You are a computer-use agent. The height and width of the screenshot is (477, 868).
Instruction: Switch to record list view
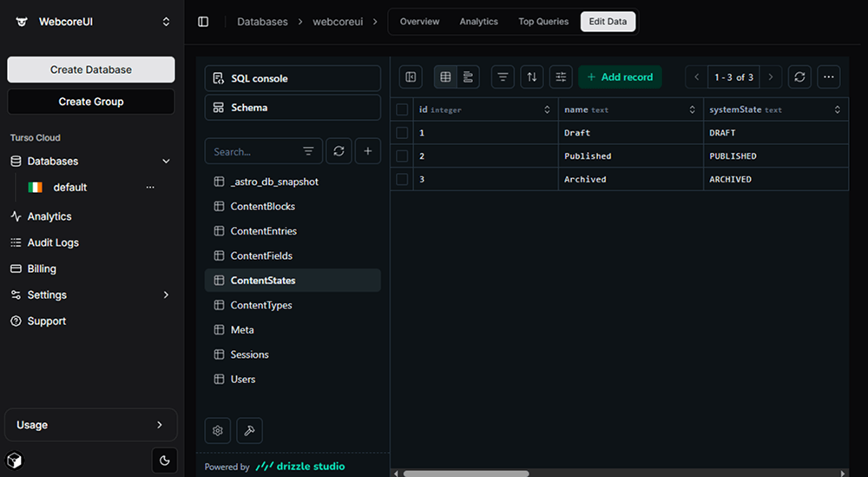(468, 77)
